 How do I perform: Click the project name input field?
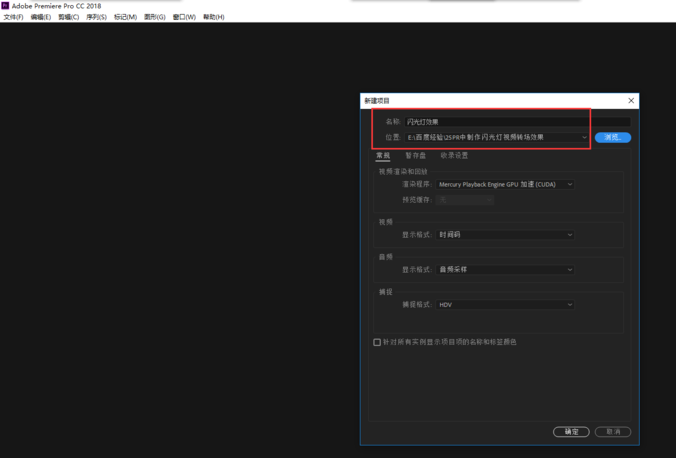(517, 122)
